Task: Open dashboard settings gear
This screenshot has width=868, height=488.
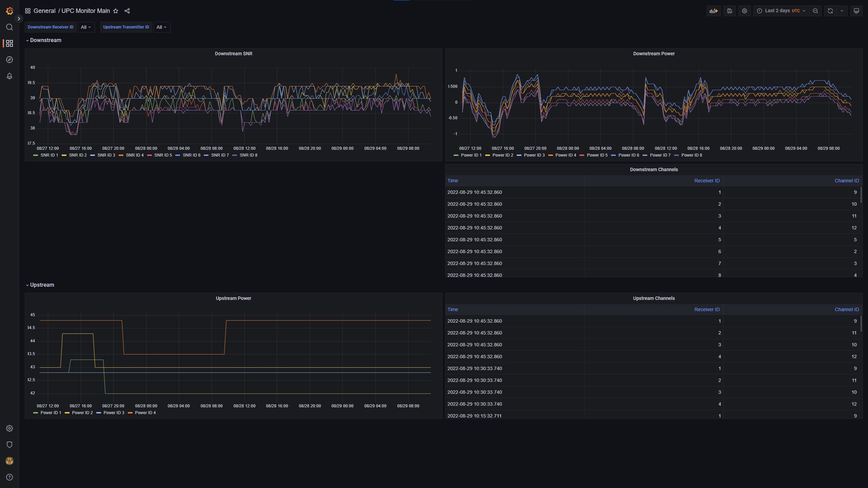Action: point(745,11)
